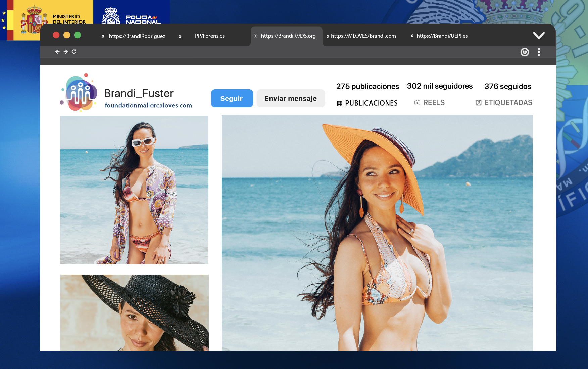
Task: Click the red window close dot
Action: 56,35
